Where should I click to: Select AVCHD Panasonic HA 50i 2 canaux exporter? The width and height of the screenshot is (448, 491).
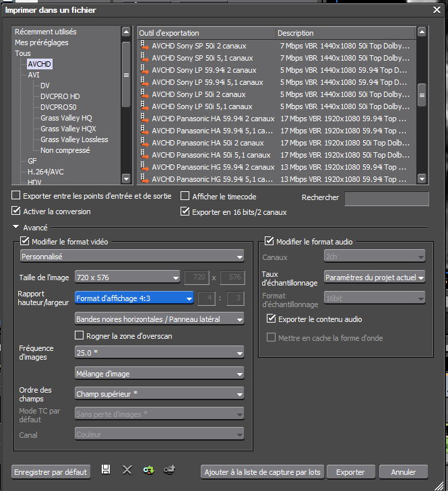click(277, 143)
